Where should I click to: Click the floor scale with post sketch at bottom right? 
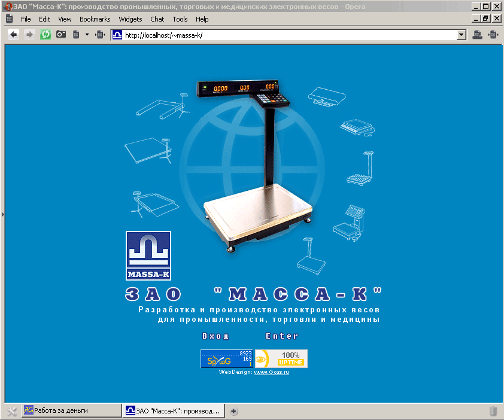pyautogui.click(x=311, y=256)
